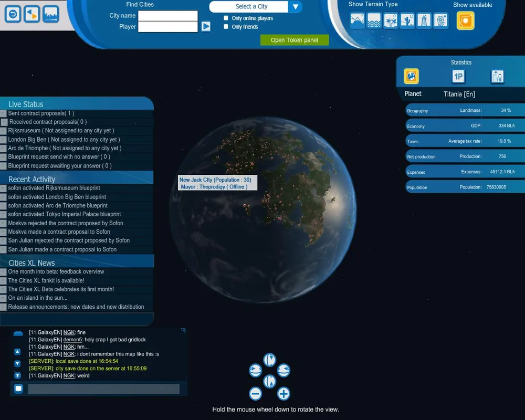Click the mountain terrain type icon
The image size is (525, 420).
click(x=358, y=20)
